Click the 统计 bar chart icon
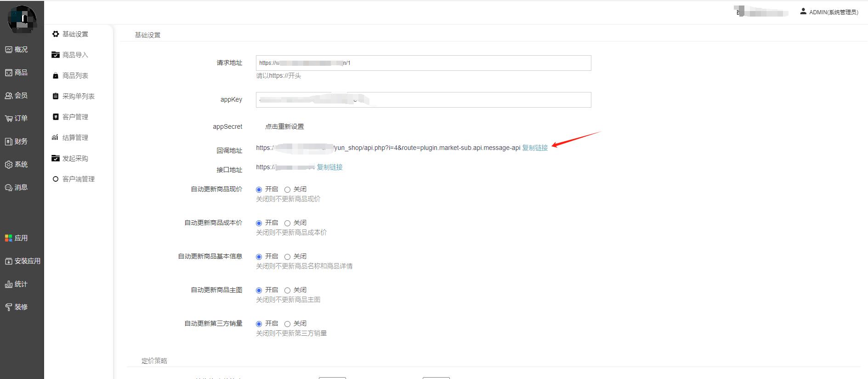 pos(9,284)
